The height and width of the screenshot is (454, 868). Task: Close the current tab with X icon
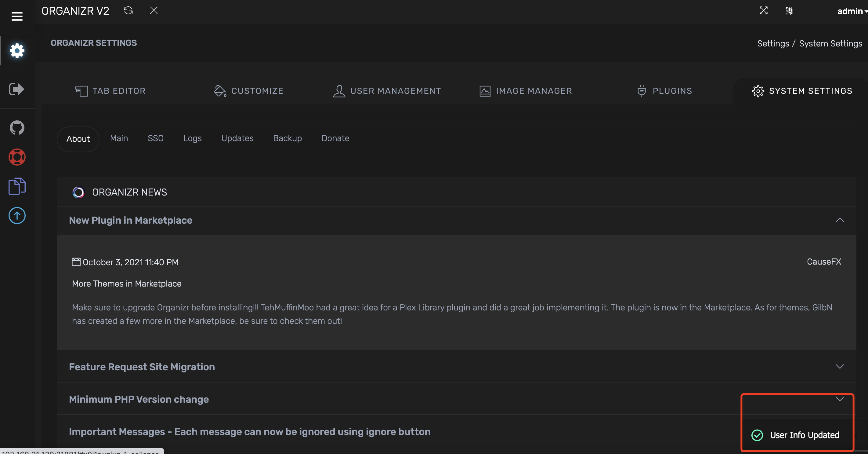154,10
